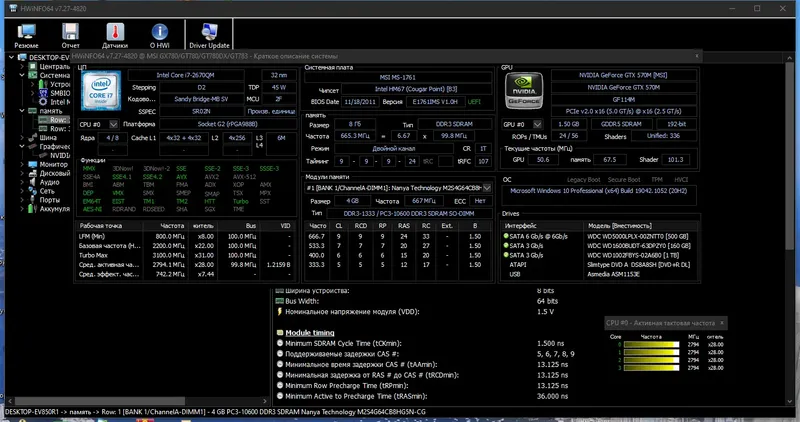The height and width of the screenshot is (422, 800).
Task: Click green status dot for WD1600BUDT drive
Action: (x=506, y=245)
